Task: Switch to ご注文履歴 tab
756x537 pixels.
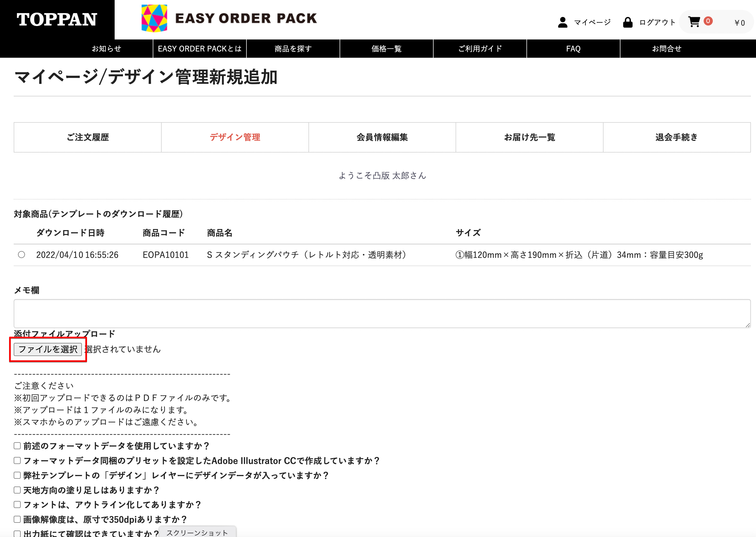Action: 88,137
